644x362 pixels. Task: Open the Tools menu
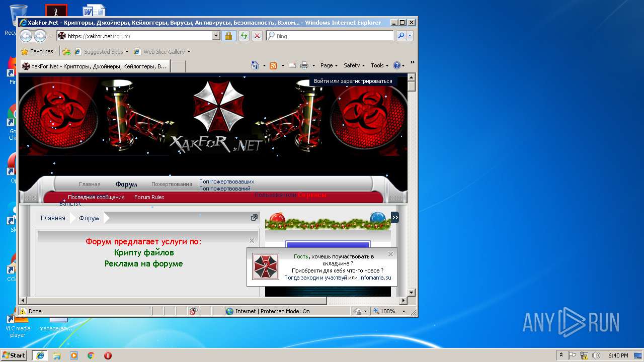click(x=380, y=65)
